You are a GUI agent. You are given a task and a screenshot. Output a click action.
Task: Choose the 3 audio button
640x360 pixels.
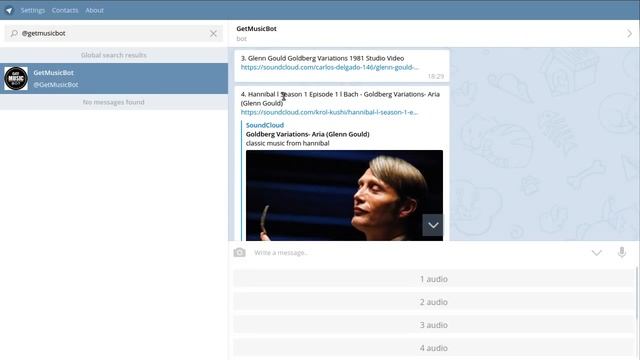433,325
